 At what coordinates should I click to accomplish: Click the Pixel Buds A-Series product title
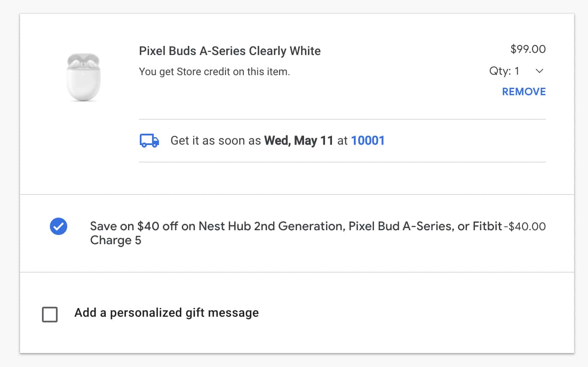tap(230, 51)
